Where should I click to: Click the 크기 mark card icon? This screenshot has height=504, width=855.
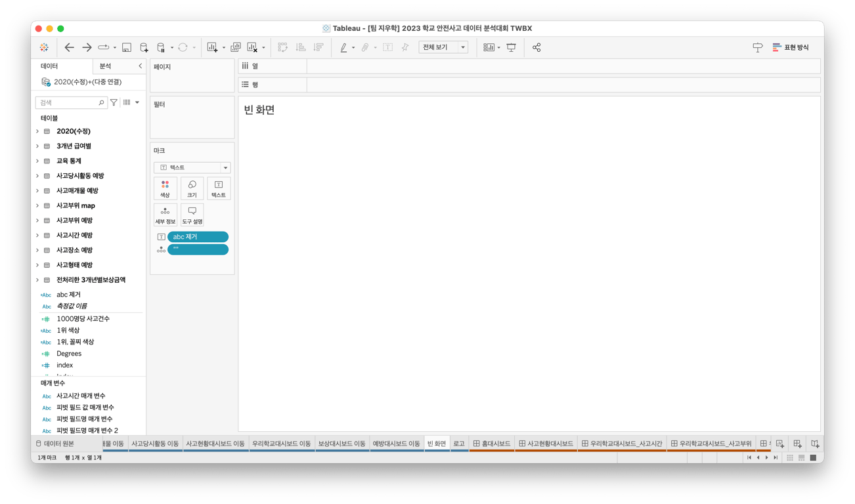coord(191,188)
